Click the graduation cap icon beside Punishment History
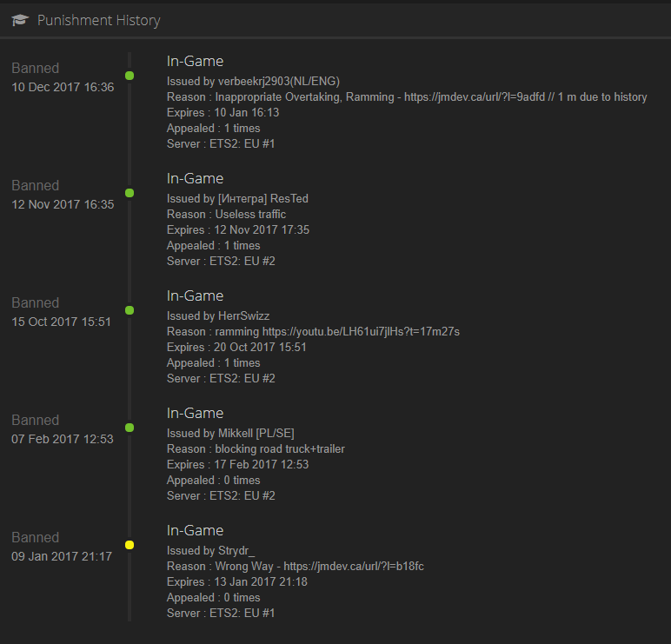The width and height of the screenshot is (671, 644). pyautogui.click(x=20, y=20)
